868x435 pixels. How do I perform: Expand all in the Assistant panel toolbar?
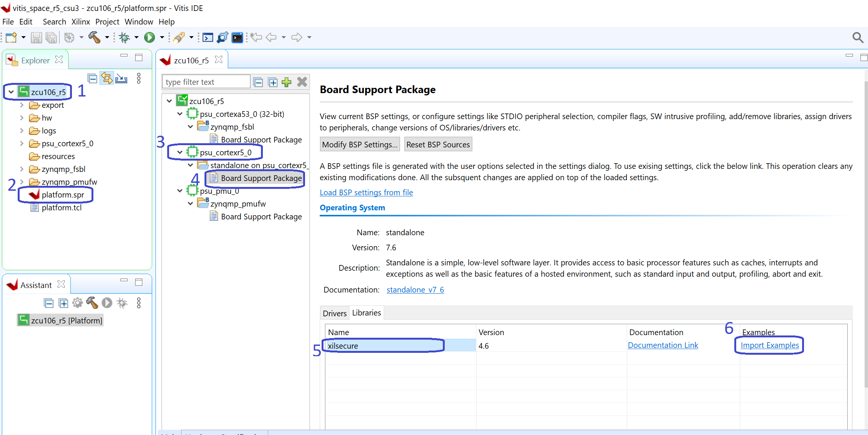[x=63, y=303]
